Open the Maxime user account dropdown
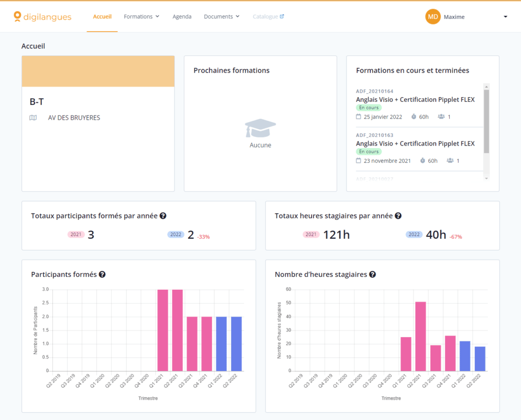This screenshot has width=521, height=420. 505,17
